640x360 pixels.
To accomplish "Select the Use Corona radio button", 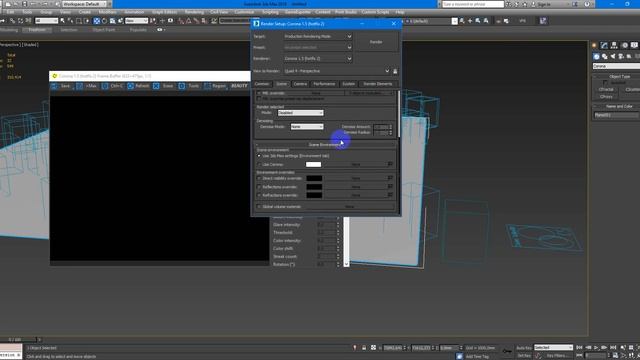I will pos(259,164).
